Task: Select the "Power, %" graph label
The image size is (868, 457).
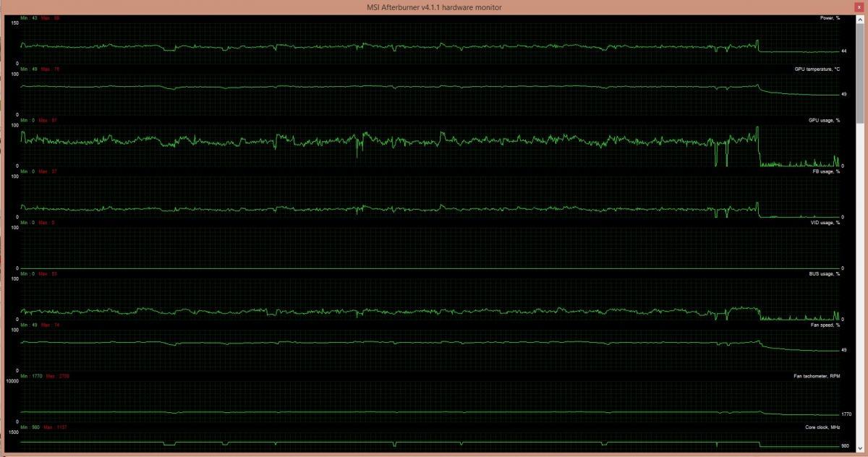Action: (x=830, y=17)
